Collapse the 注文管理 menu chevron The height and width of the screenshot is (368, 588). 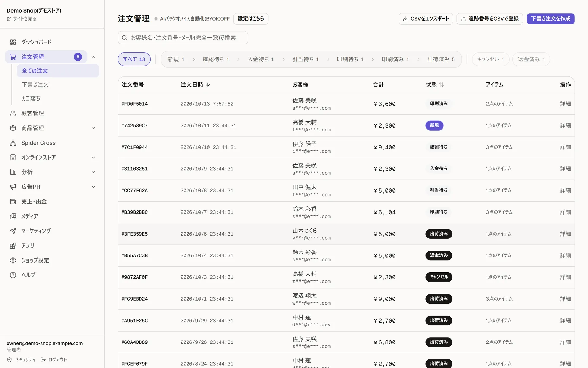coord(93,57)
